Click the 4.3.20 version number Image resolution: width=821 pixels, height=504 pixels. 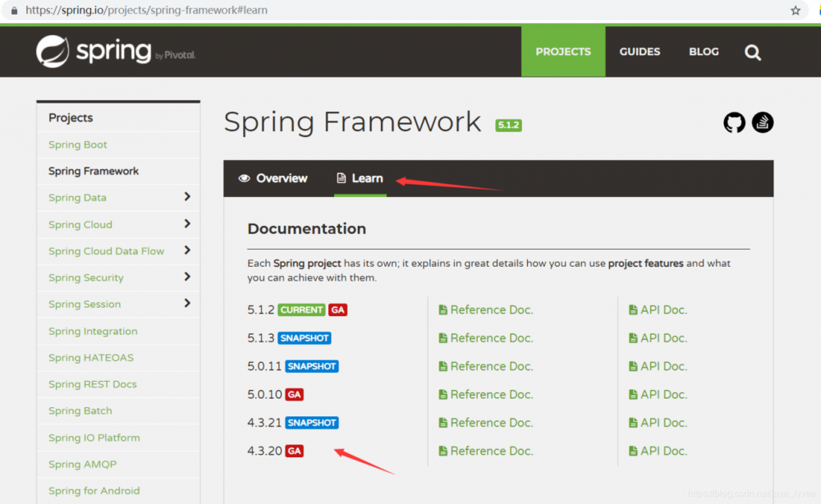coord(264,451)
